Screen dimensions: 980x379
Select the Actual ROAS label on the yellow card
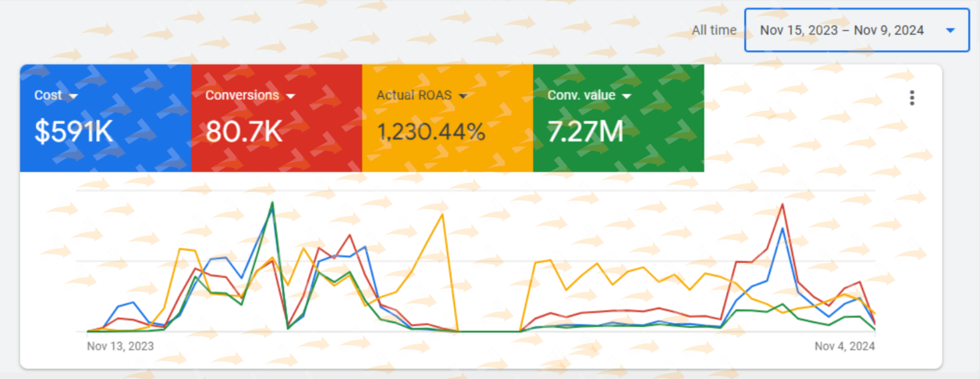coord(414,96)
